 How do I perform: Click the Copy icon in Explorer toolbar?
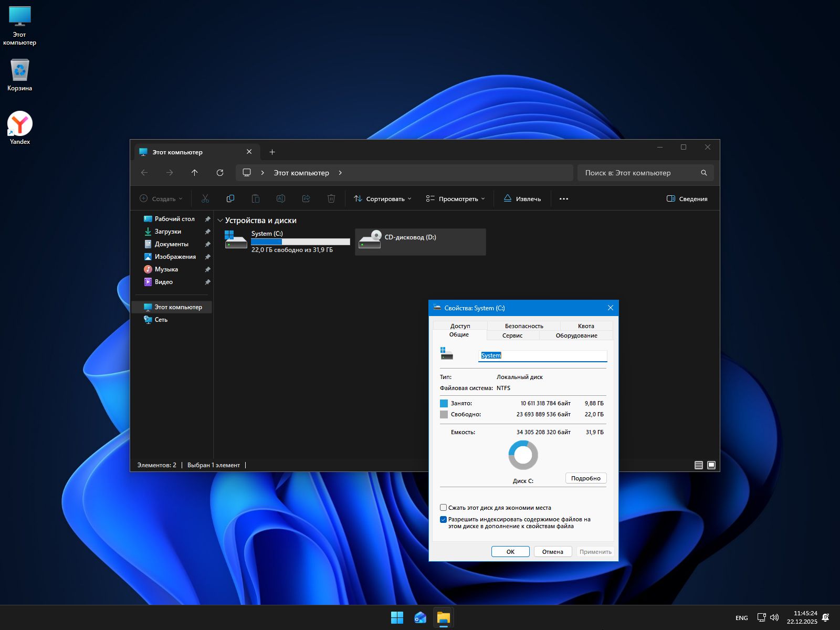pos(230,198)
